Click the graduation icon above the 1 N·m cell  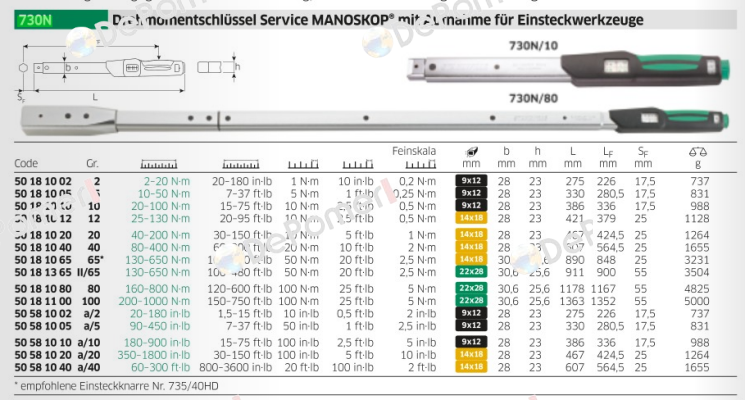[303, 164]
